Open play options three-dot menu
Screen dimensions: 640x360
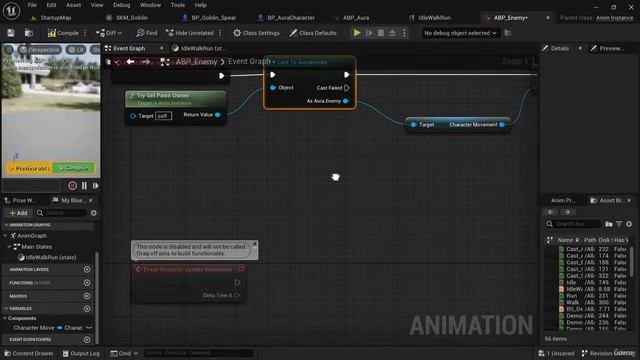[404, 33]
